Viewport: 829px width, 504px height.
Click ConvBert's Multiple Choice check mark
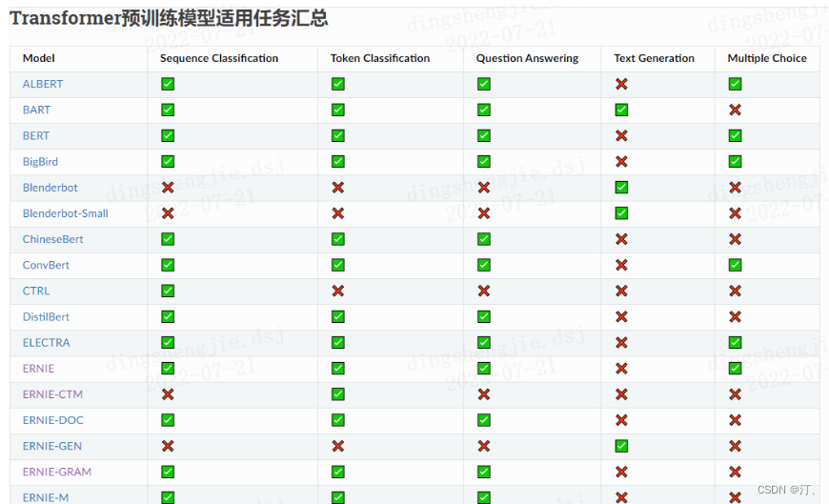(735, 265)
